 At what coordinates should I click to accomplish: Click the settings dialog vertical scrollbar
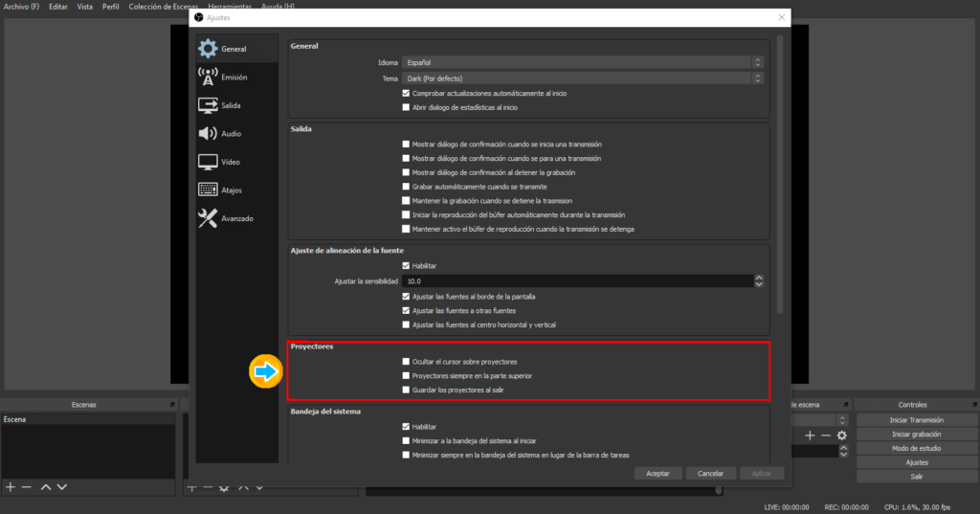tap(781, 172)
